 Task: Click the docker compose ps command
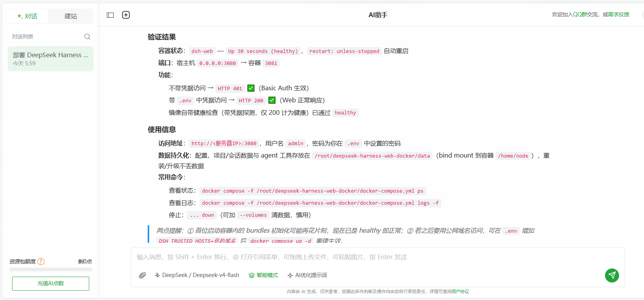pyautogui.click(x=312, y=191)
